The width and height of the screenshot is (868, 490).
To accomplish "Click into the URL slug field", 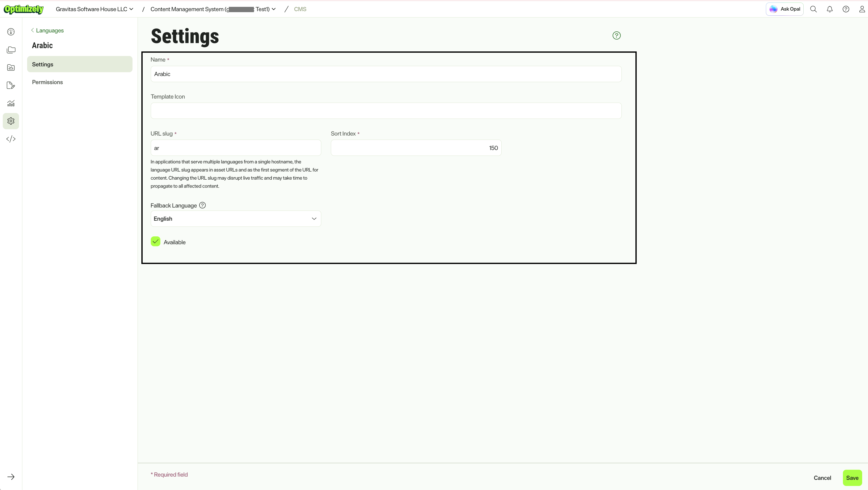I will [x=236, y=148].
